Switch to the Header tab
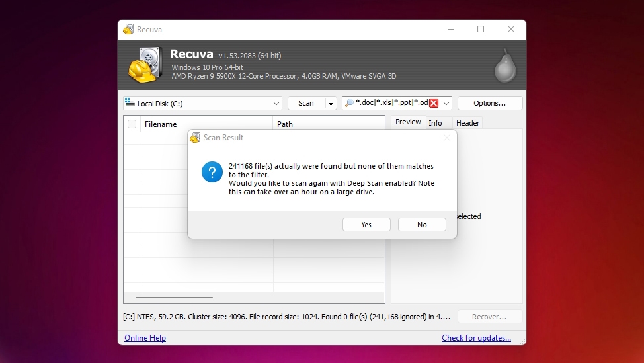644x363 pixels. (x=467, y=123)
